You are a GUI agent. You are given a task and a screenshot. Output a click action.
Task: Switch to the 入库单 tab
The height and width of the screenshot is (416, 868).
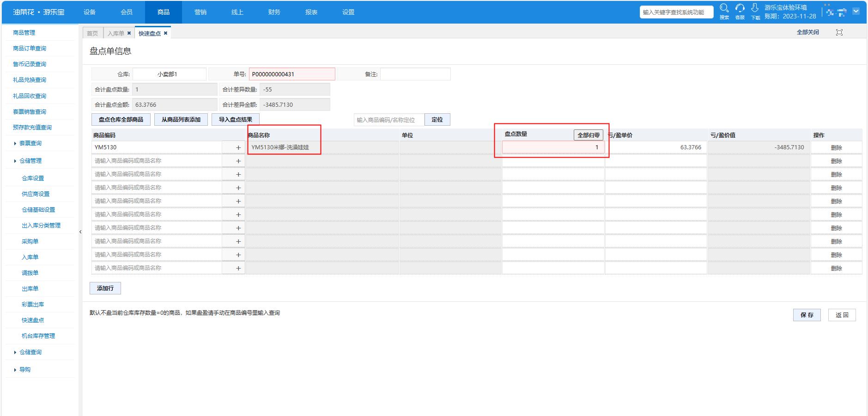pos(116,33)
